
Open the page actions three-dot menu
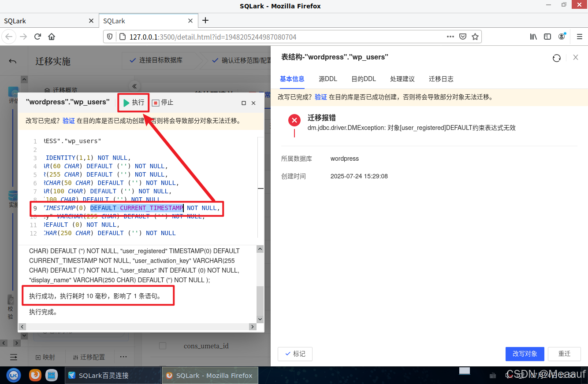click(450, 37)
